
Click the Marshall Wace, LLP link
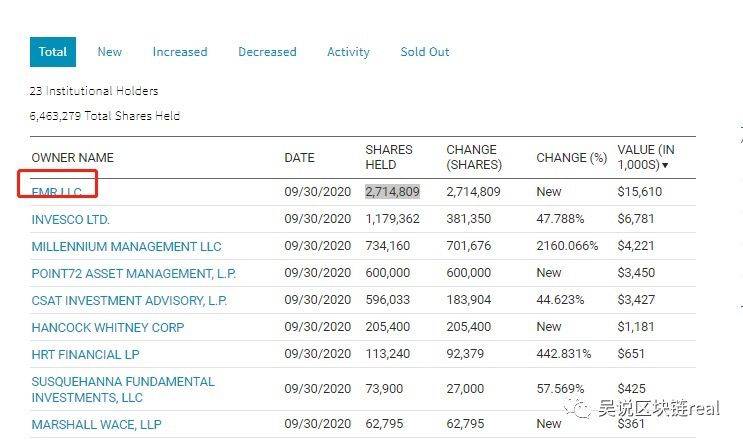96,424
